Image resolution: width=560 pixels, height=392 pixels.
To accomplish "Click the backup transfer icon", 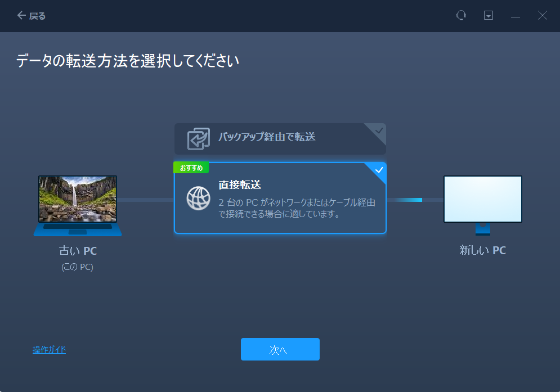I will pyautogui.click(x=199, y=138).
